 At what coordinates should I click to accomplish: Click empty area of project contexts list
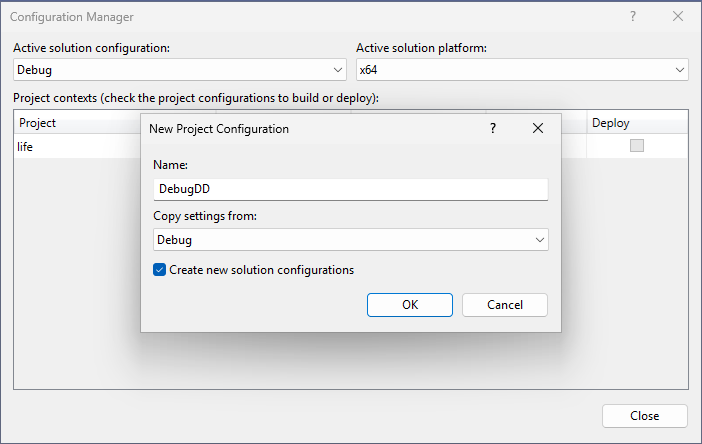click(x=350, y=360)
